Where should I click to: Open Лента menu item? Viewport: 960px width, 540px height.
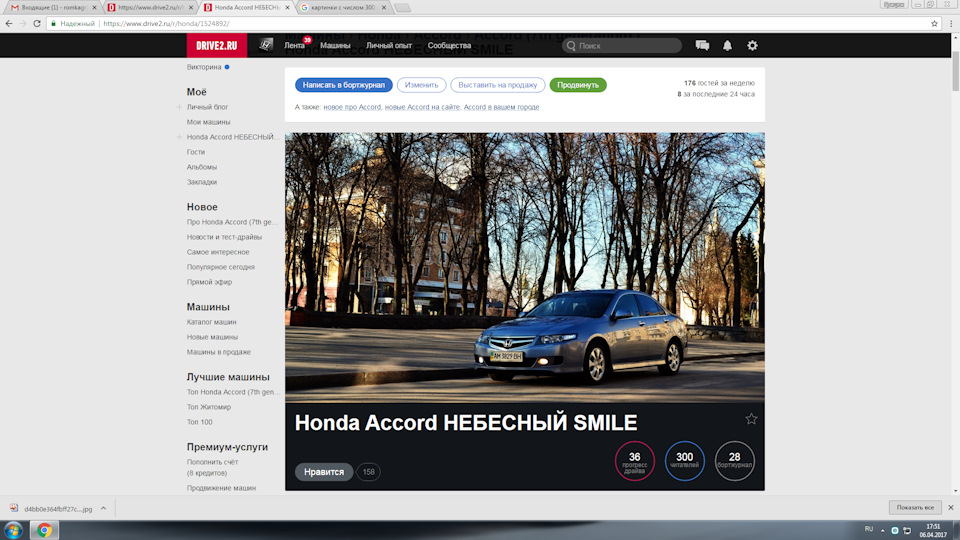(x=294, y=45)
